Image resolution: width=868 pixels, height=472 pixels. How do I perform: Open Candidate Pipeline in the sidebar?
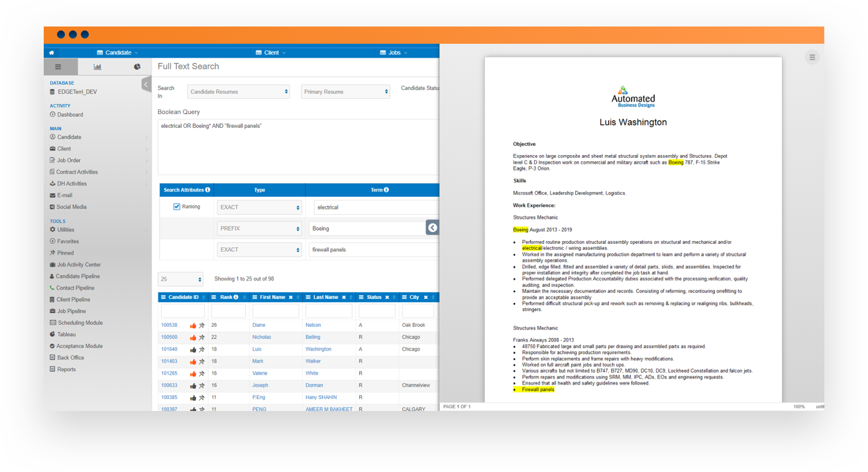74,276
